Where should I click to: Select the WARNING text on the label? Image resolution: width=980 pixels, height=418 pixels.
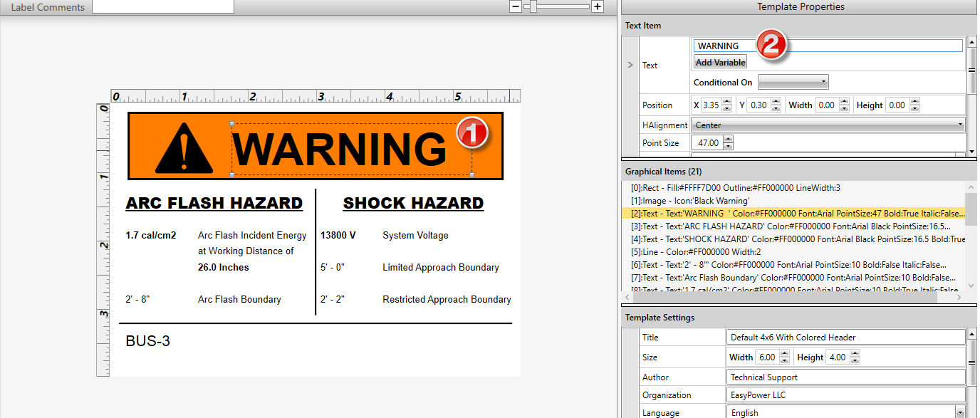[x=340, y=150]
